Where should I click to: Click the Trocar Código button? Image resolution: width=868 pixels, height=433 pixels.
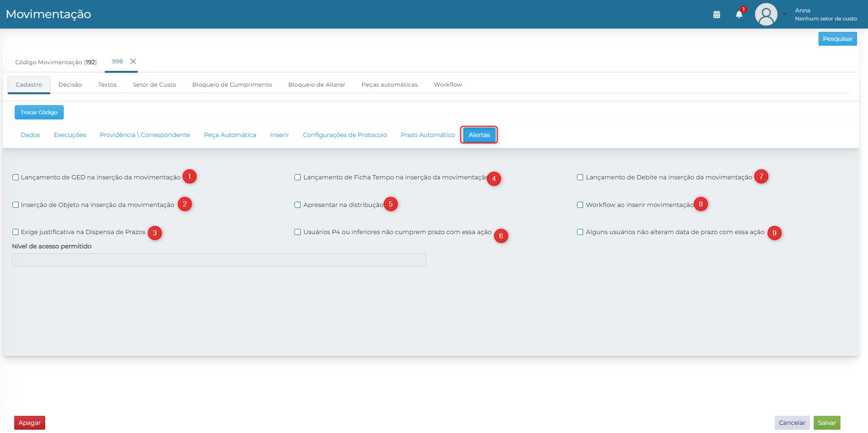[x=39, y=112]
